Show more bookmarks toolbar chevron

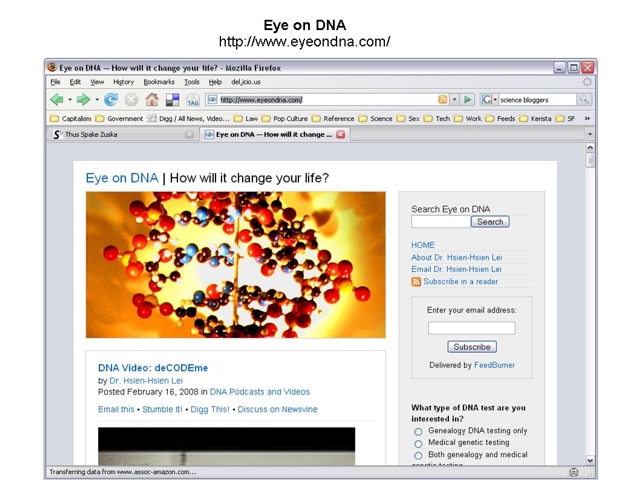point(587,118)
